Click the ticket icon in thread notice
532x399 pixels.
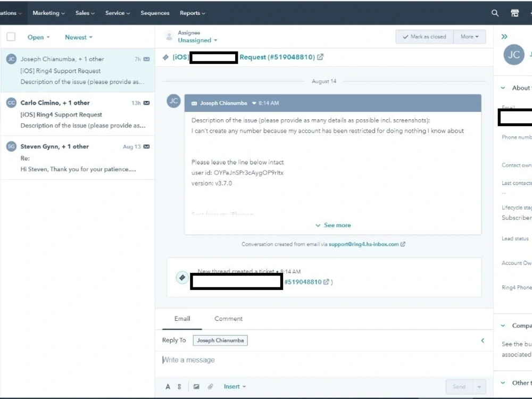coord(182,278)
